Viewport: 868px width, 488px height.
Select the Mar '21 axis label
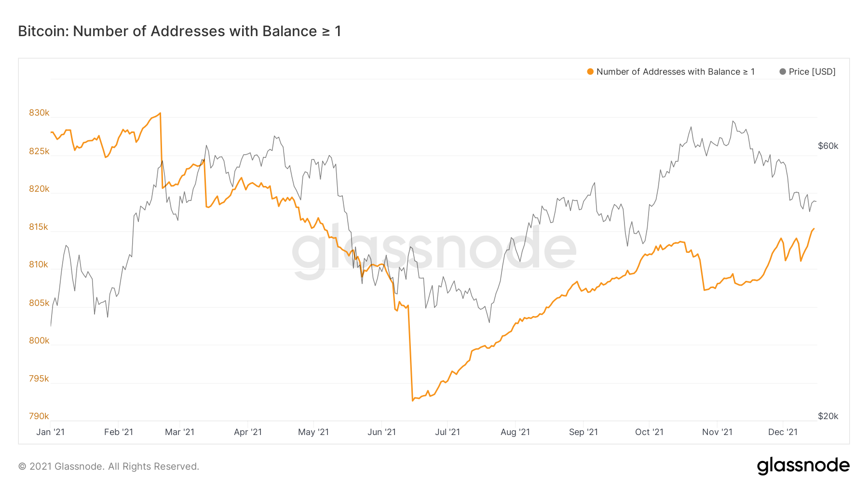[x=180, y=432]
